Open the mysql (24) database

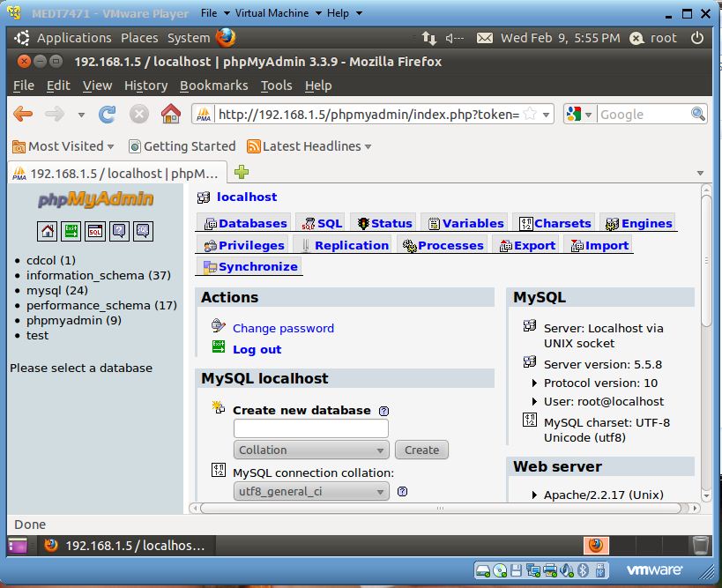[57, 291]
